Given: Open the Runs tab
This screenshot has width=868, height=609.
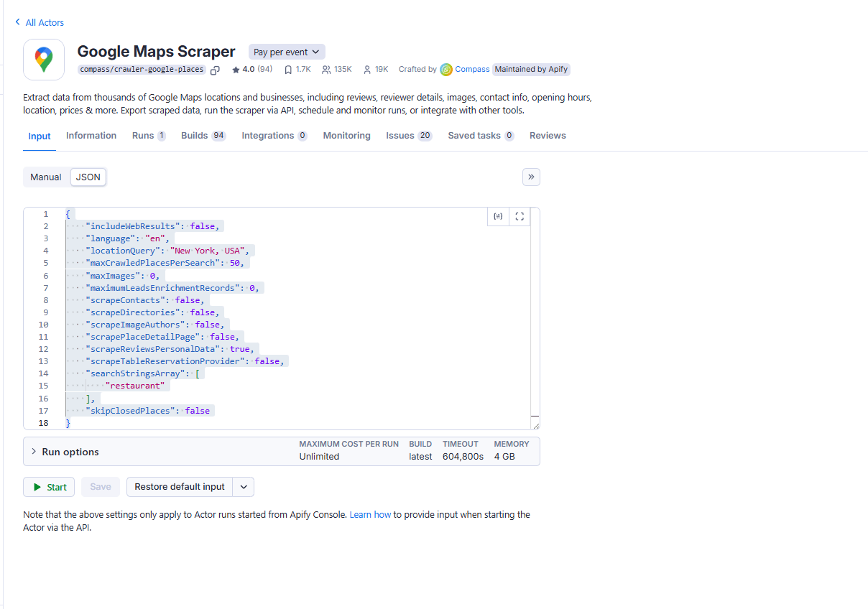Looking at the screenshot, I should [x=149, y=136].
